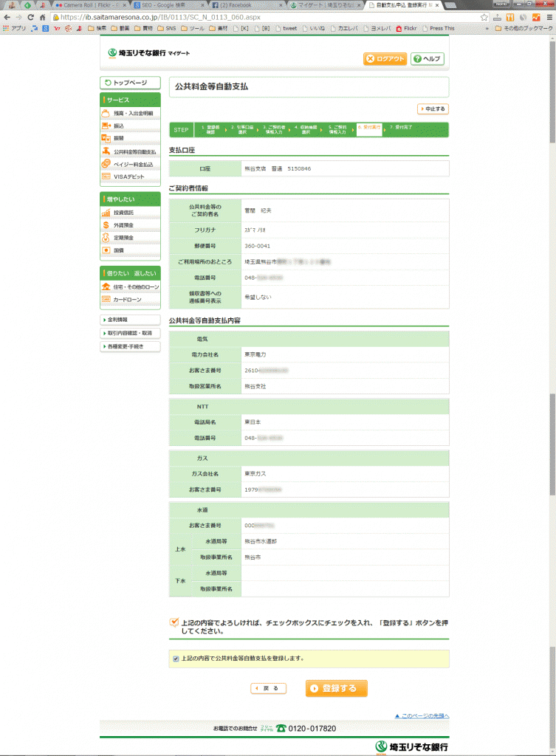Toggle the 公共料金自動支払を登録します checkbox

tap(176, 659)
